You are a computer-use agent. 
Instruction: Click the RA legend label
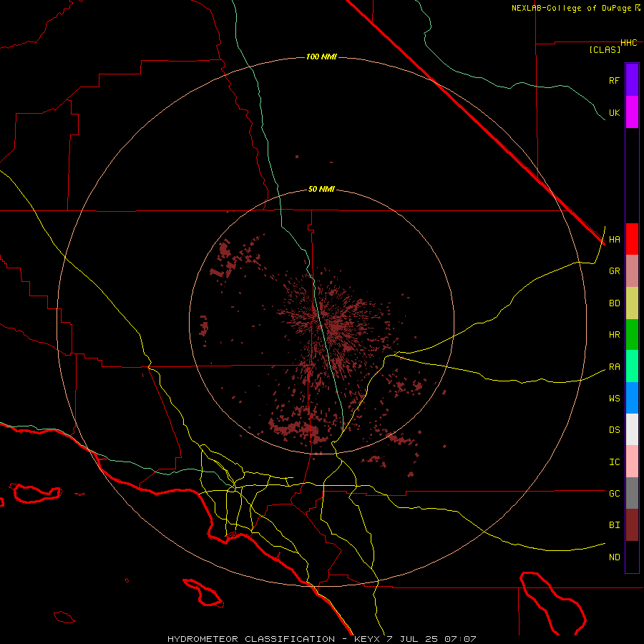pos(614,367)
